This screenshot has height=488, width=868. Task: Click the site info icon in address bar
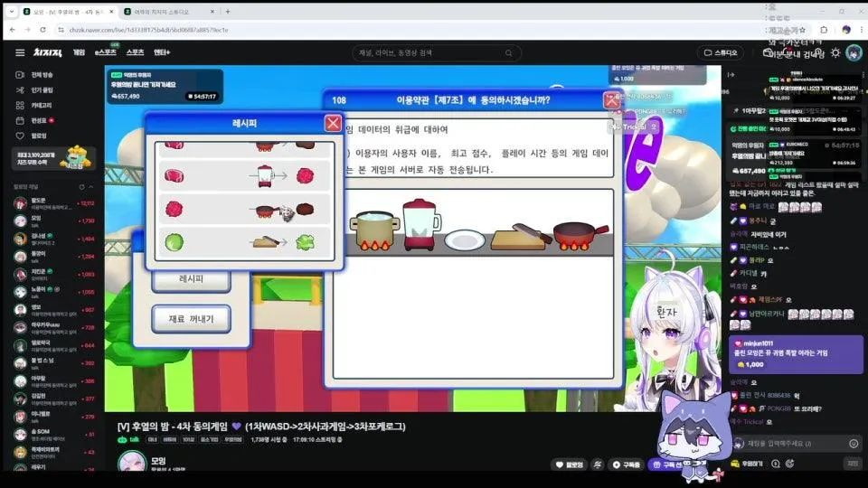(x=61, y=30)
